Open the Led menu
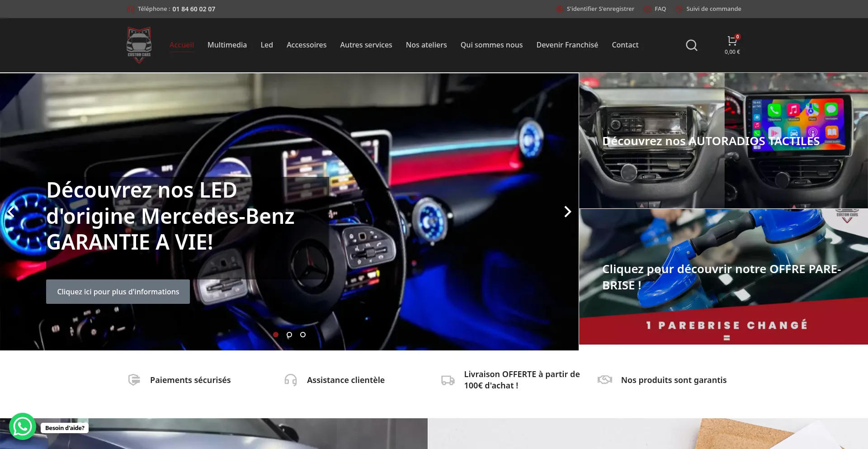Screen dimensions: 868x449 pyautogui.click(x=267, y=45)
